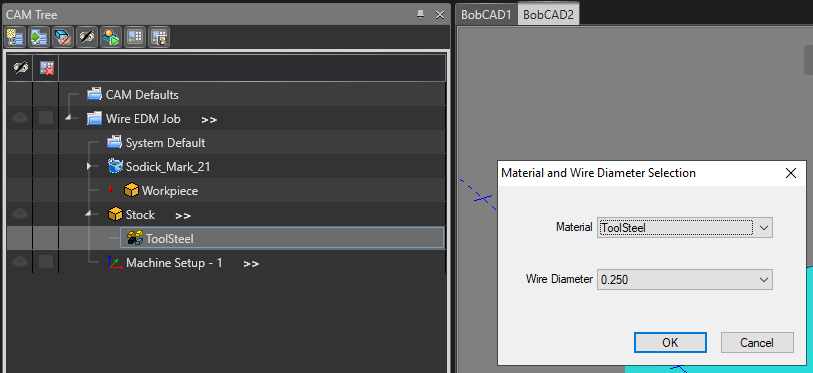This screenshot has height=373, width=813.
Task: Click the grid panel with pencil toolbar icon
Action: 159,37
